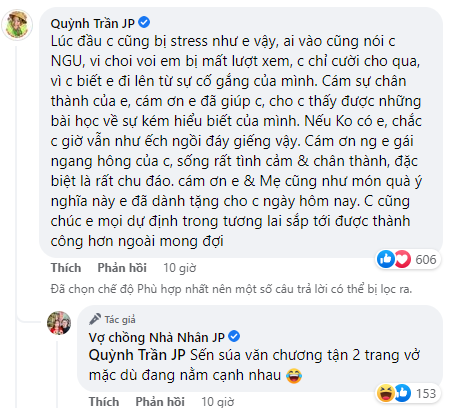
Task: Click the Vợ chồng Nhà Nhân JP name
Action: coord(157,337)
